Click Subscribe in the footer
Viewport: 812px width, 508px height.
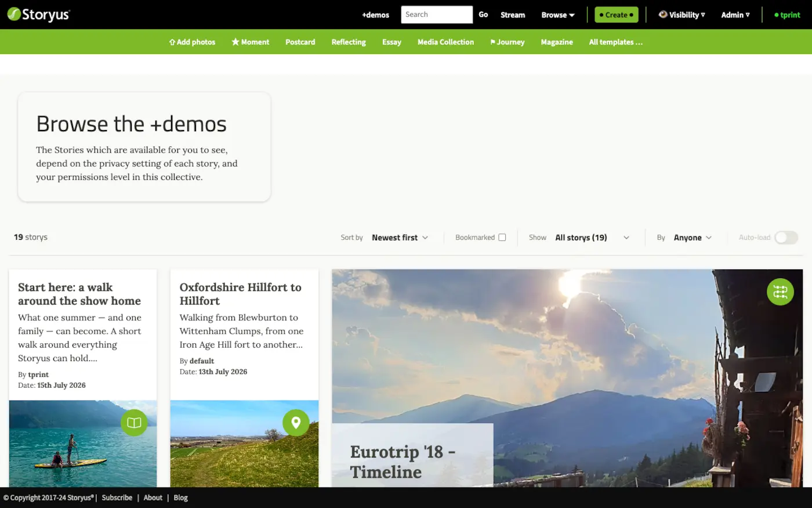click(117, 498)
